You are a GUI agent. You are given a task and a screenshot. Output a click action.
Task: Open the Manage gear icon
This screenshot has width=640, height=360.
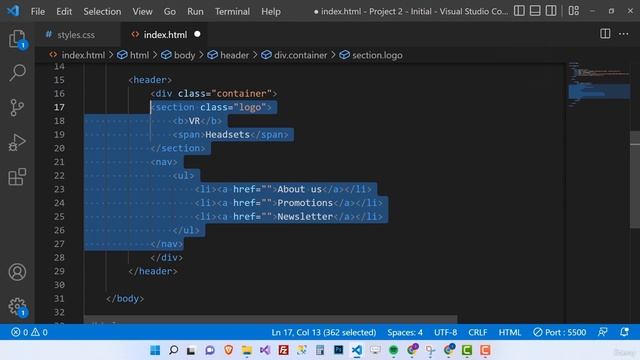click(17, 307)
